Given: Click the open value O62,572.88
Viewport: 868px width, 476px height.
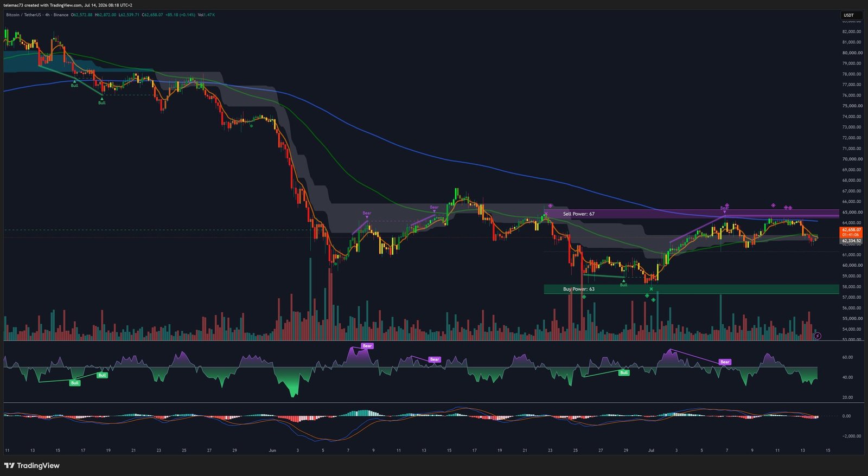Looking at the screenshot, I should (81, 15).
